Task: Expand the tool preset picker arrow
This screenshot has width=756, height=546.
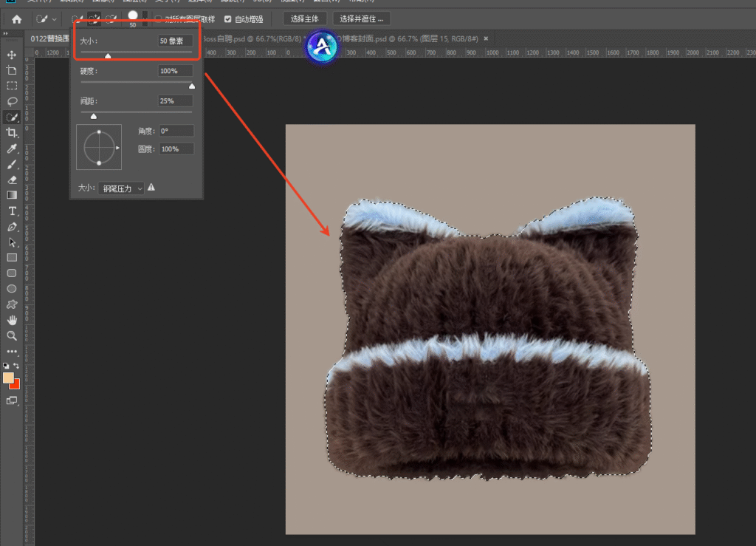Action: [55, 19]
